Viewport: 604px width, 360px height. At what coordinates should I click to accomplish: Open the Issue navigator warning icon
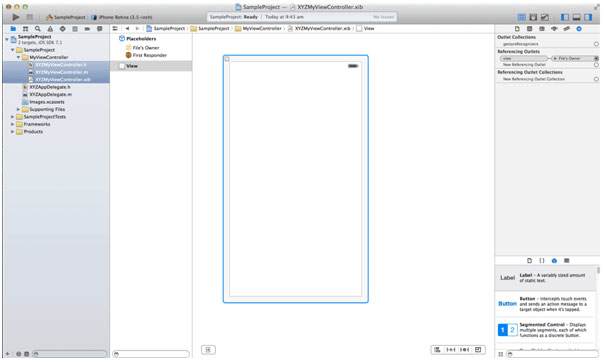point(50,29)
